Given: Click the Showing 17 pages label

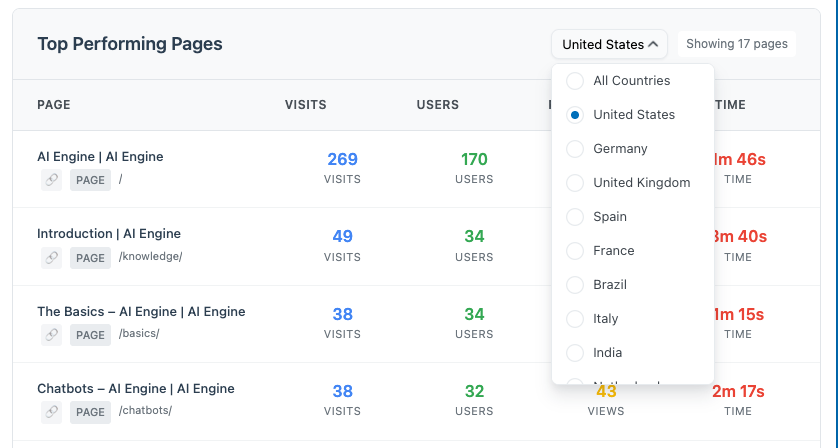Looking at the screenshot, I should 736,44.
